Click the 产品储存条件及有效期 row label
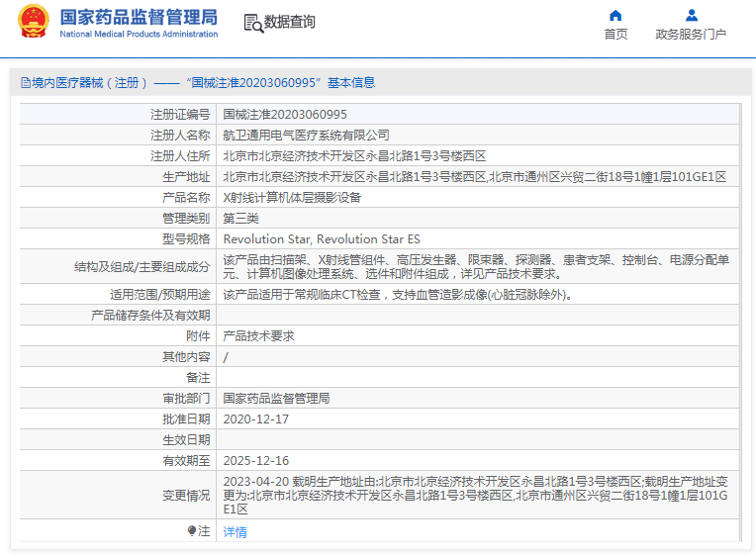The height and width of the screenshot is (557, 756). coord(150,315)
